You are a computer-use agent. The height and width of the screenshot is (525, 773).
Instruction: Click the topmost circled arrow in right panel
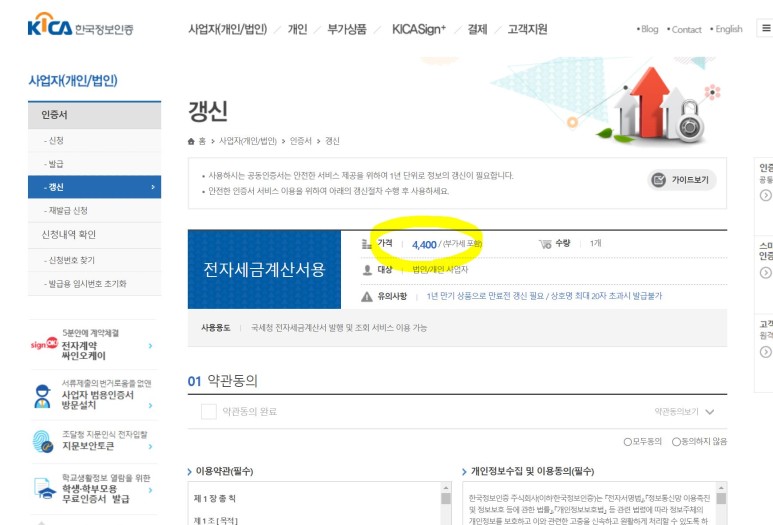(766, 195)
